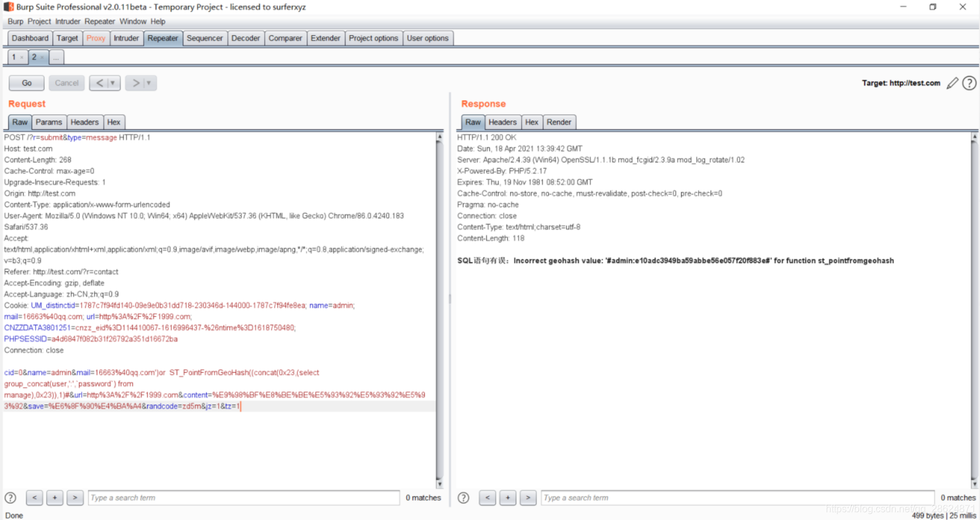Show Request Headers view
The width and height of the screenshot is (980, 520).
point(84,122)
